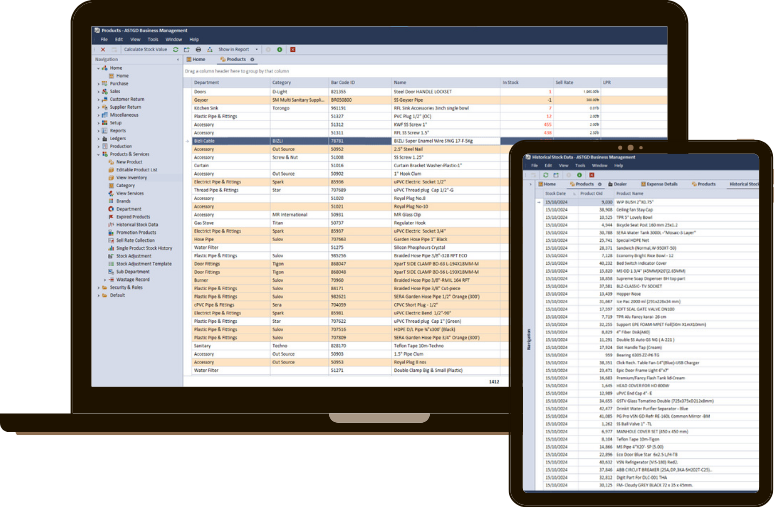This screenshot has height=508, width=775.
Task: Click the green circle icon in Historical Stock Data toolbar
Action: 579,175
